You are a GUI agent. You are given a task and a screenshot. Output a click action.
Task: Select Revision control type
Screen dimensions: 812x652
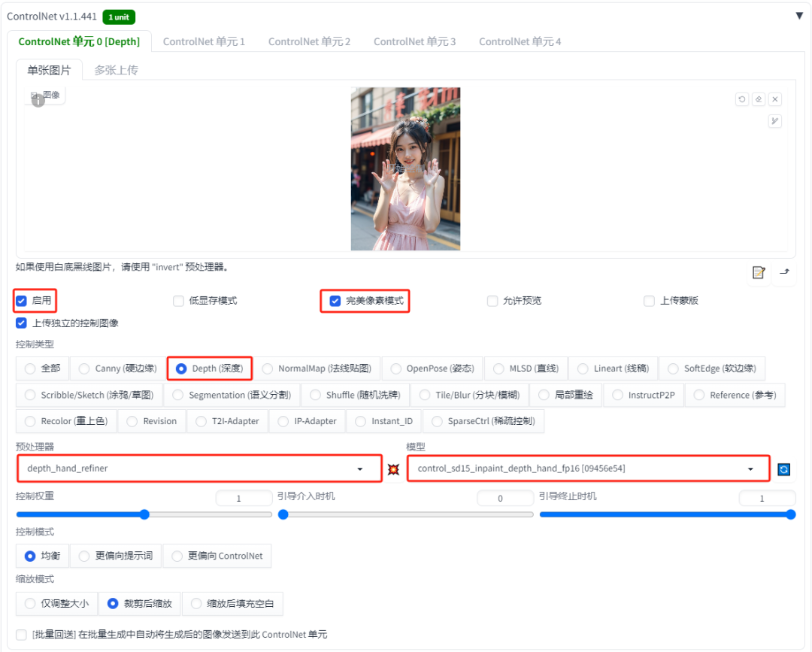click(x=152, y=422)
